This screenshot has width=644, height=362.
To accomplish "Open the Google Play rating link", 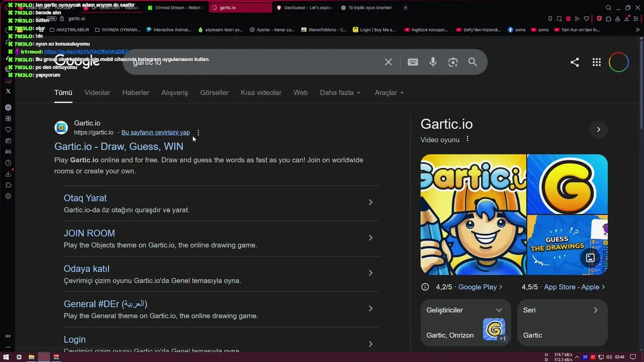I will pos(480,287).
